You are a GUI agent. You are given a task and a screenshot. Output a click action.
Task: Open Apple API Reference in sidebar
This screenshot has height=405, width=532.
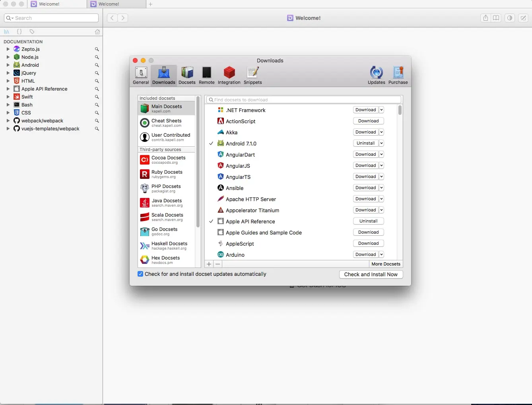coord(44,89)
